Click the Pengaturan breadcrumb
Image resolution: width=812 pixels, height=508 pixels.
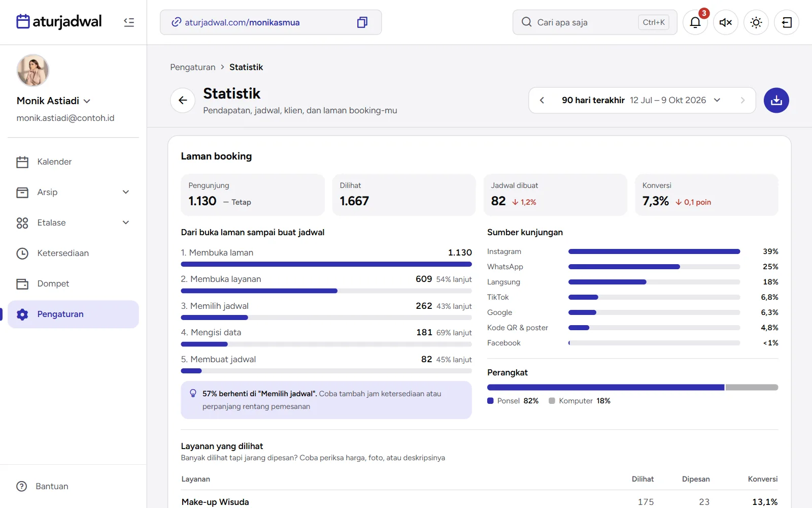click(x=193, y=67)
